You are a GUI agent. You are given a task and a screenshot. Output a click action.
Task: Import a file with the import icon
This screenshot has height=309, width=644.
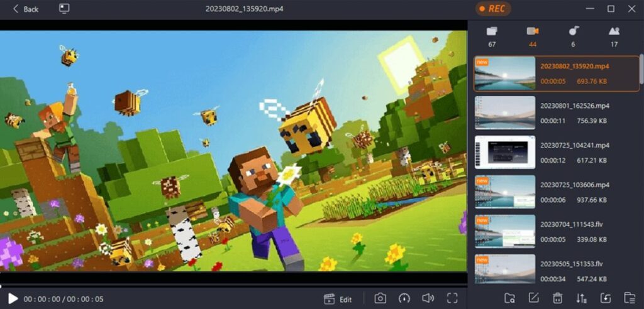point(605,298)
